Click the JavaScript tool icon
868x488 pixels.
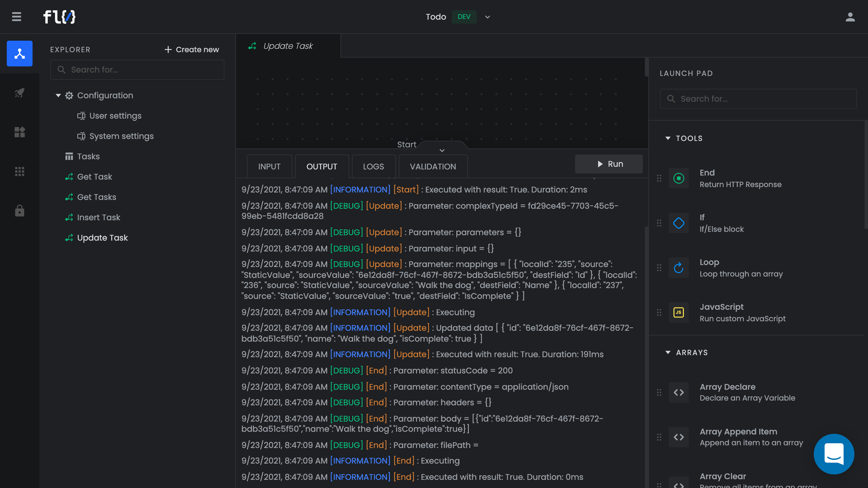(x=679, y=312)
